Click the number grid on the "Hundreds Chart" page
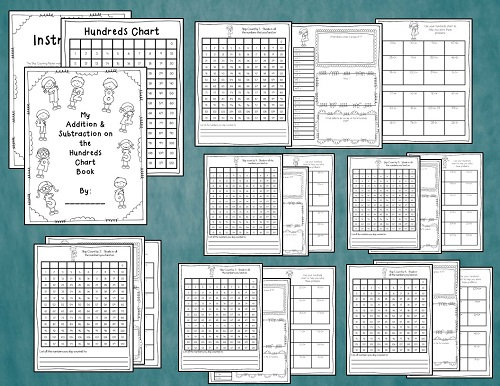 coord(122,103)
